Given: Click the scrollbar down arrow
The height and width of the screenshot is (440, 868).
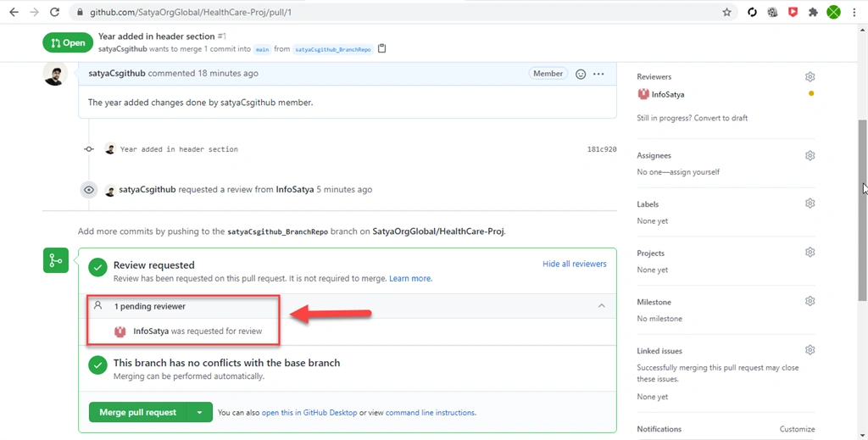Looking at the screenshot, I should point(862,435).
